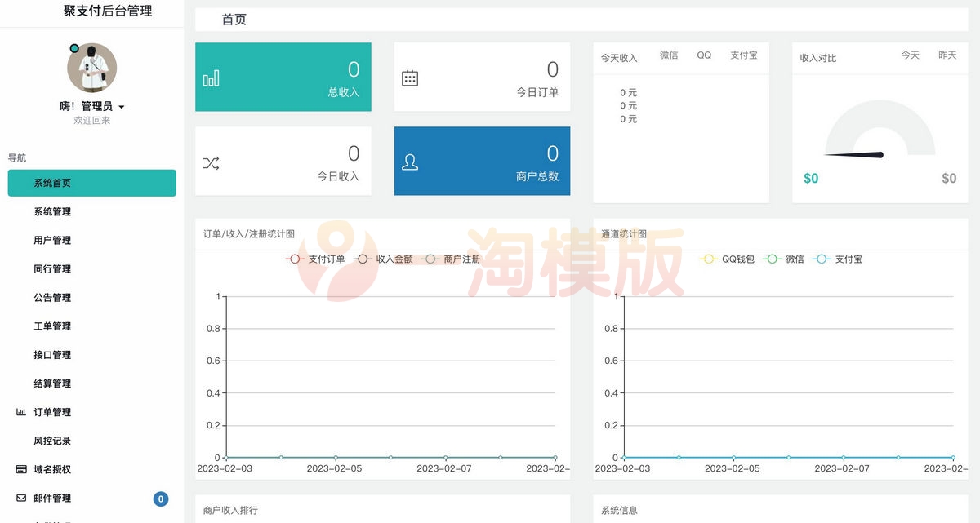Click the 聚支付后台管理 title
The height and width of the screenshot is (523, 980).
point(108,11)
